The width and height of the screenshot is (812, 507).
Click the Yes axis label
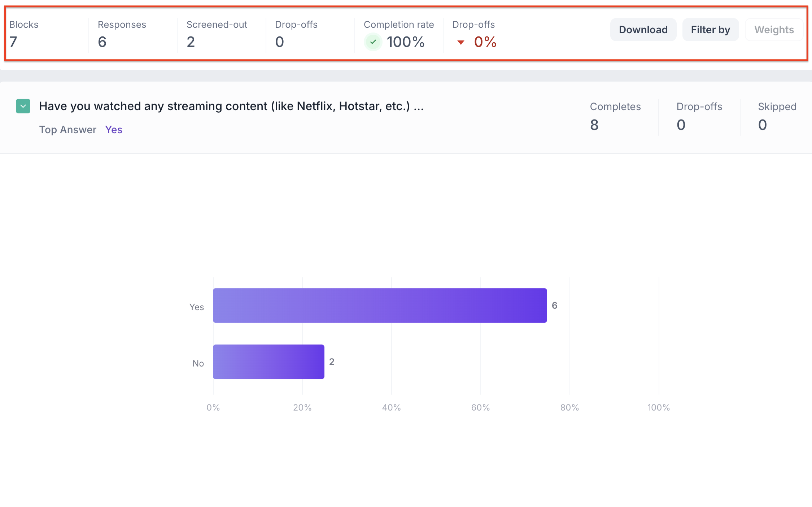(x=197, y=307)
